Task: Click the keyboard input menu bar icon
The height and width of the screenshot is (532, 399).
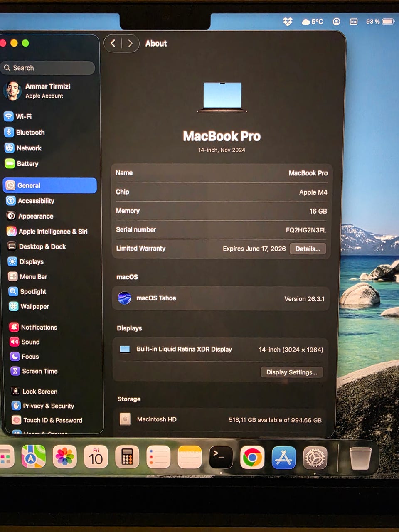Action: (x=354, y=22)
